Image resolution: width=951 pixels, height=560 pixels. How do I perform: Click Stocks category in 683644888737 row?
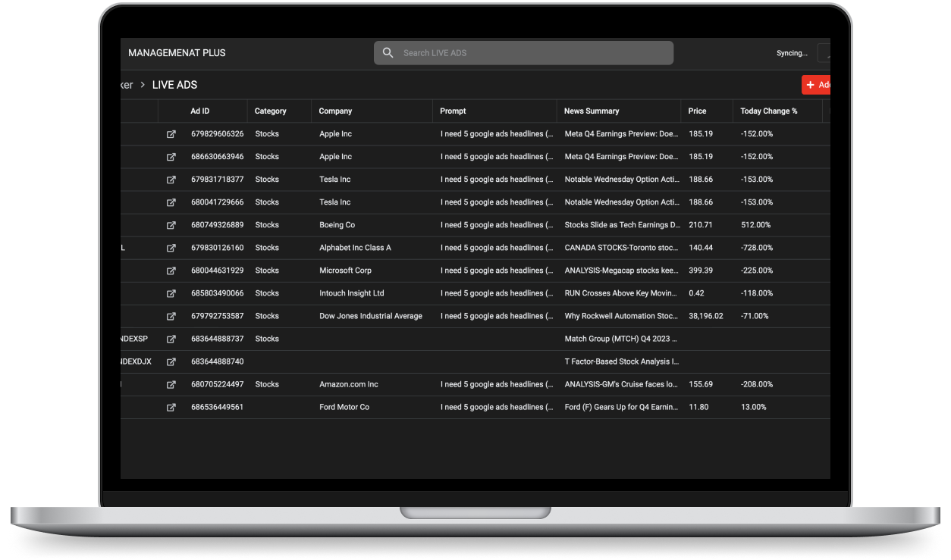(x=267, y=339)
